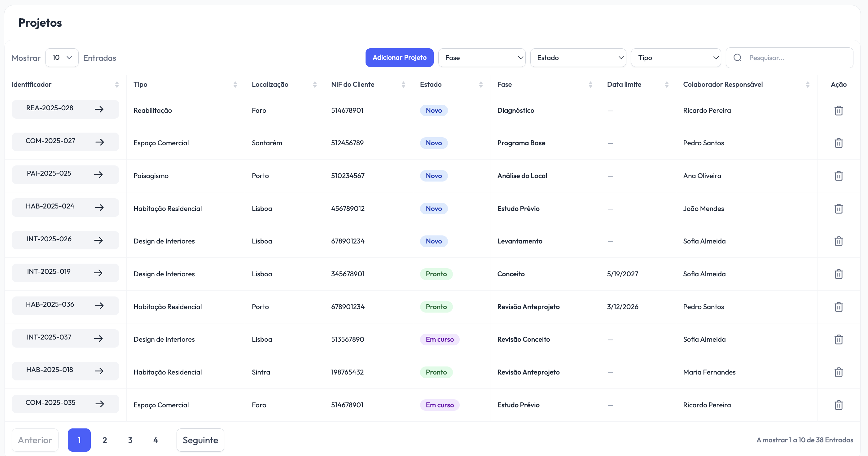Image resolution: width=868 pixels, height=456 pixels.
Task: Click Seguinte to go to next page
Action: click(200, 440)
